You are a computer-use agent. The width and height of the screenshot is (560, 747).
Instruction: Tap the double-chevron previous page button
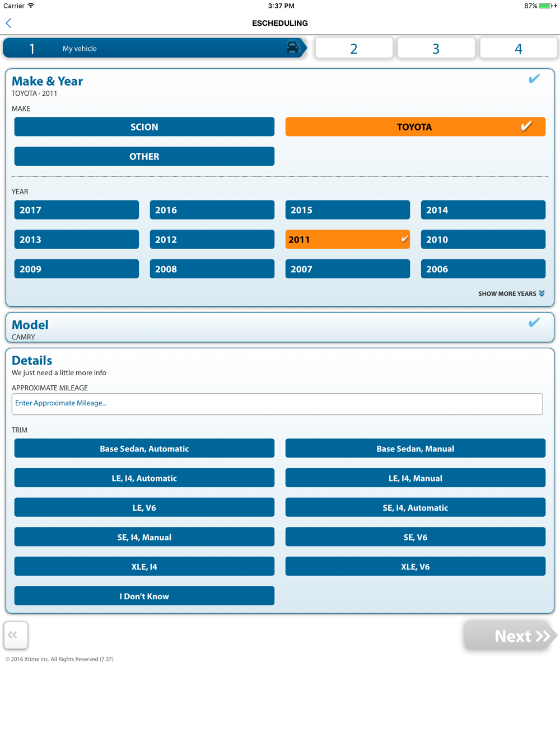pyautogui.click(x=16, y=635)
